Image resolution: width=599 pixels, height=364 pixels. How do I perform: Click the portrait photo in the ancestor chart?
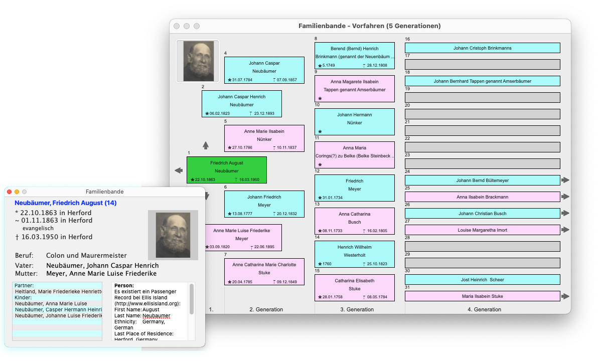[x=198, y=61]
